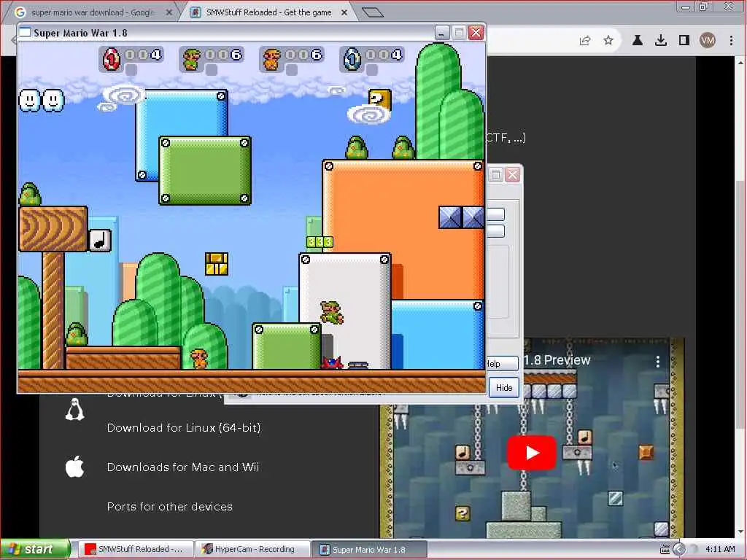
Task: Click the Apple logo icon
Action: (x=75, y=467)
